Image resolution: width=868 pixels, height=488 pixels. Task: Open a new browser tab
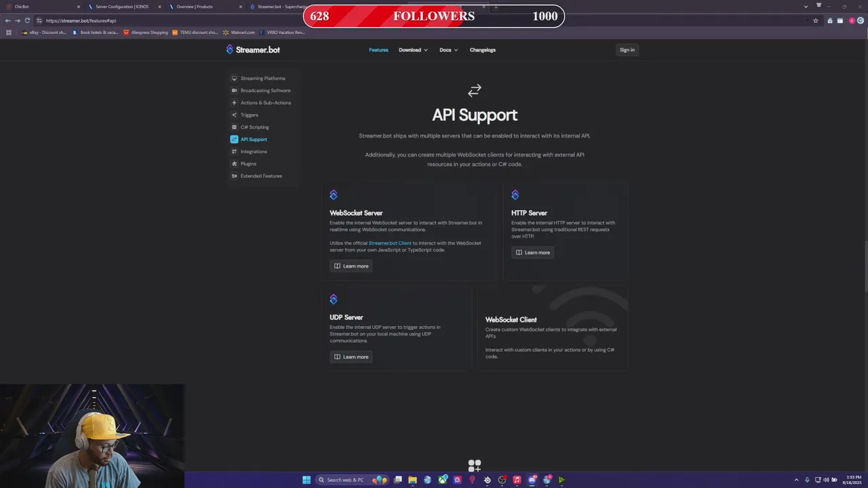496,7
